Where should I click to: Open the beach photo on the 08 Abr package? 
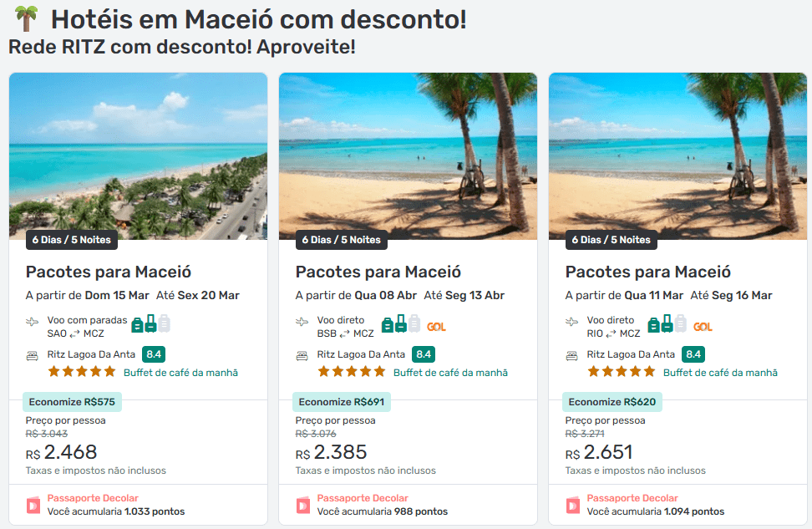click(408, 156)
